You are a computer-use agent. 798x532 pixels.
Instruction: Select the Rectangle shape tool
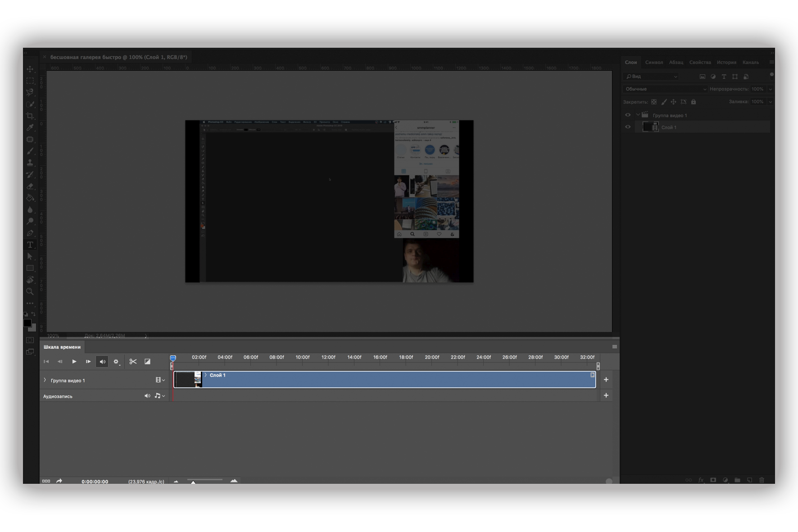tap(30, 268)
